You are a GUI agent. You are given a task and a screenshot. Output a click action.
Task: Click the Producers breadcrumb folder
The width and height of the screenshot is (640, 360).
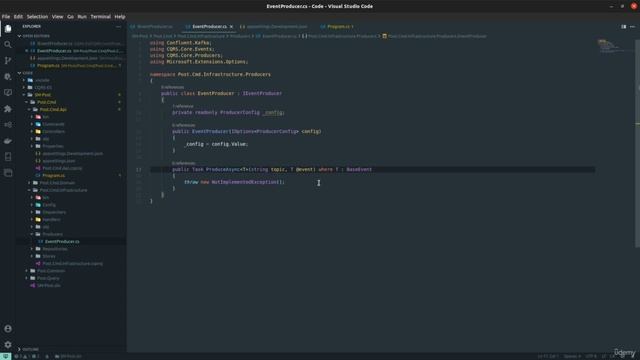240,36
